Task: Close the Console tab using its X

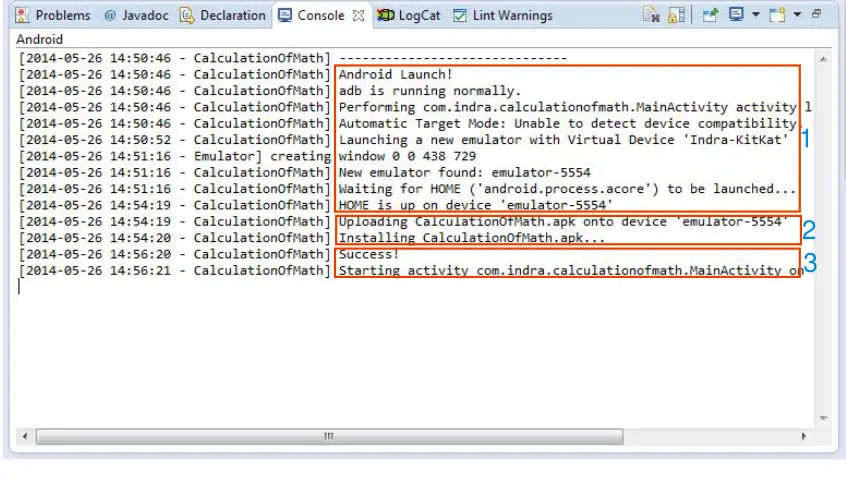Action: pos(358,16)
